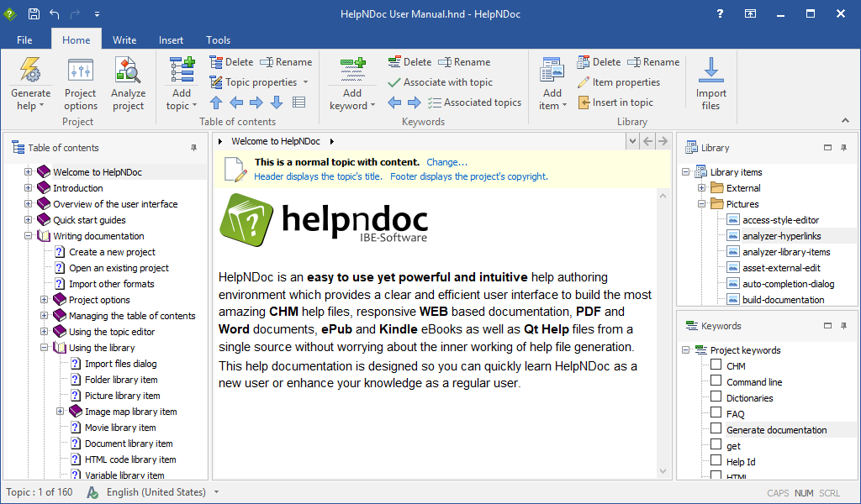Rename library item in Library group

coord(653,62)
